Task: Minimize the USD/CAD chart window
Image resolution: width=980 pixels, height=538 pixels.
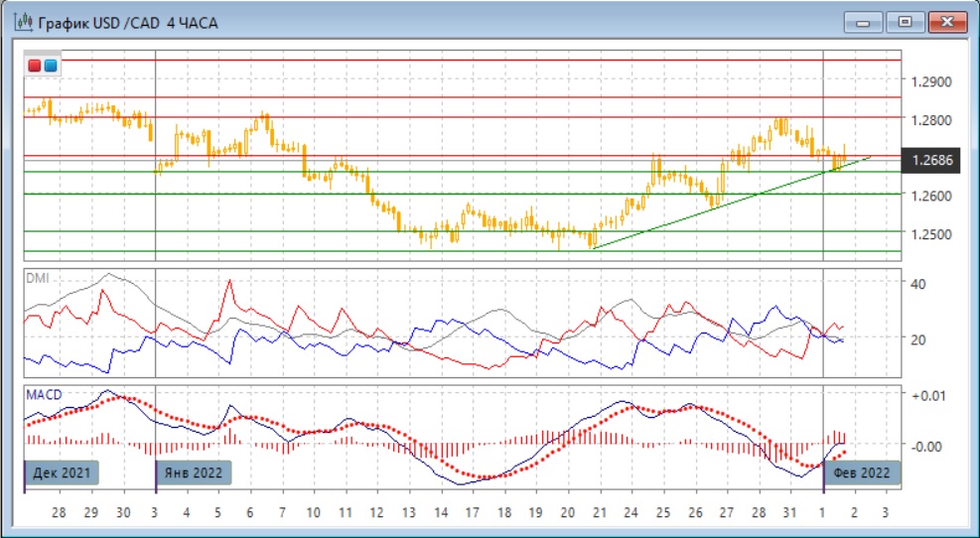Action: coord(865,22)
